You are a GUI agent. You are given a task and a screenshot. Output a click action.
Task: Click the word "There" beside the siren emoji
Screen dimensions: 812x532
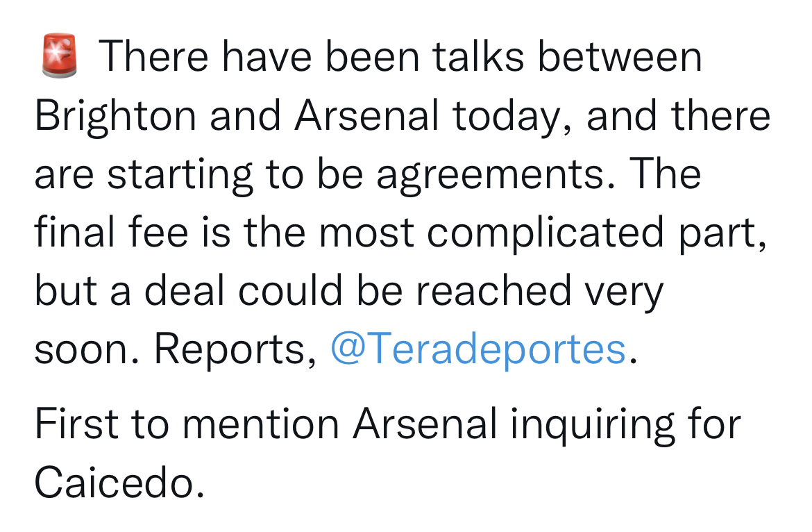pos(153,56)
